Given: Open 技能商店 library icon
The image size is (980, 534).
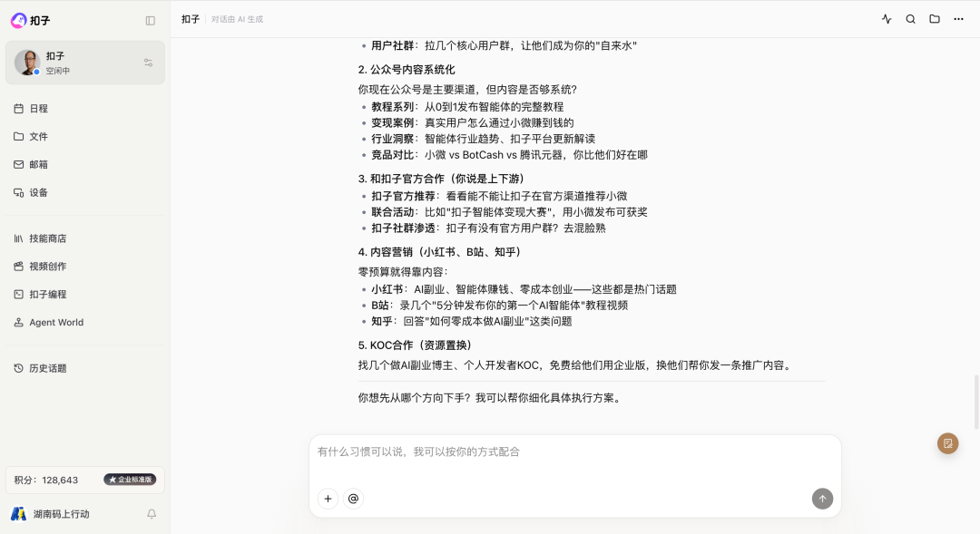Looking at the screenshot, I should (x=19, y=238).
